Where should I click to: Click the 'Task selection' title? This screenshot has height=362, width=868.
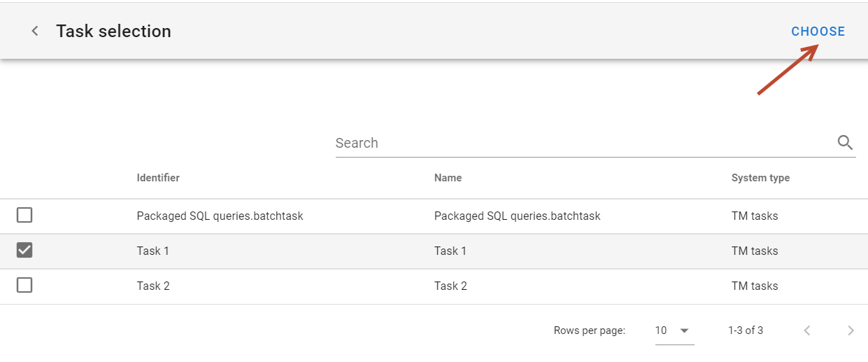(x=113, y=32)
